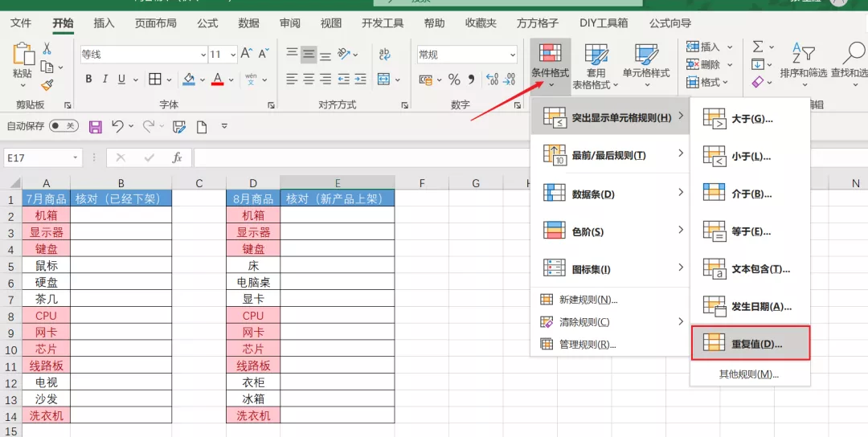Open the Delete cells dropdown arrow
The image size is (868, 437).
(730, 65)
